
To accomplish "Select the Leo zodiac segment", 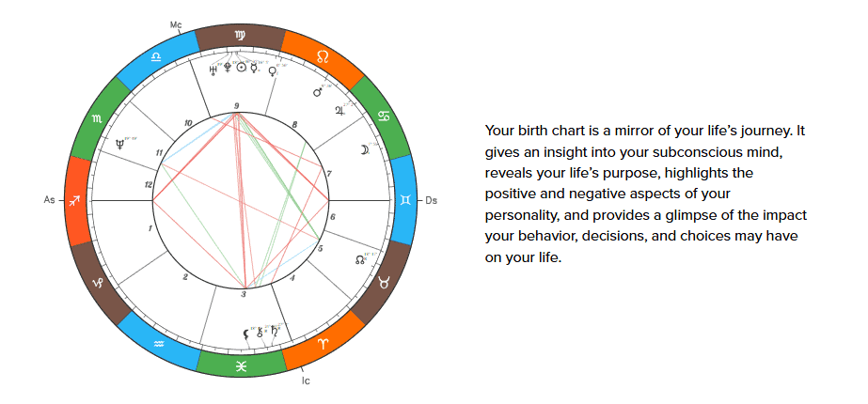I will point(323,58).
